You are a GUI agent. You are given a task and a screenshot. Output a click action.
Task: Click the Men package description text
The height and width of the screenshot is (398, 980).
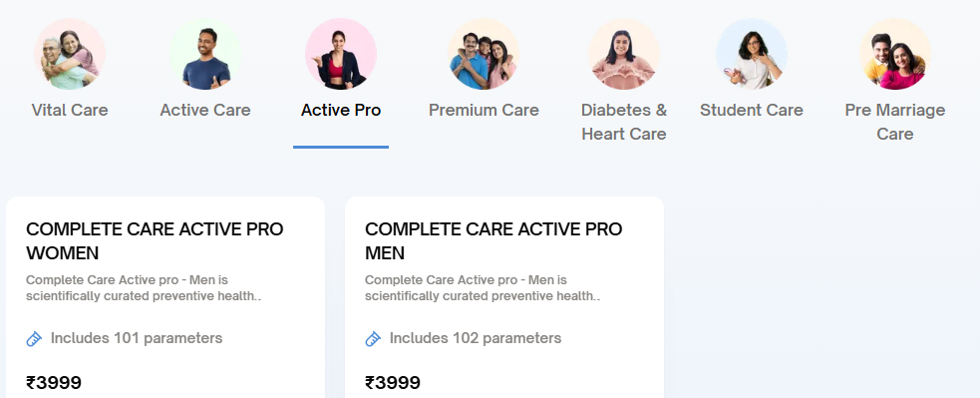coord(482,288)
